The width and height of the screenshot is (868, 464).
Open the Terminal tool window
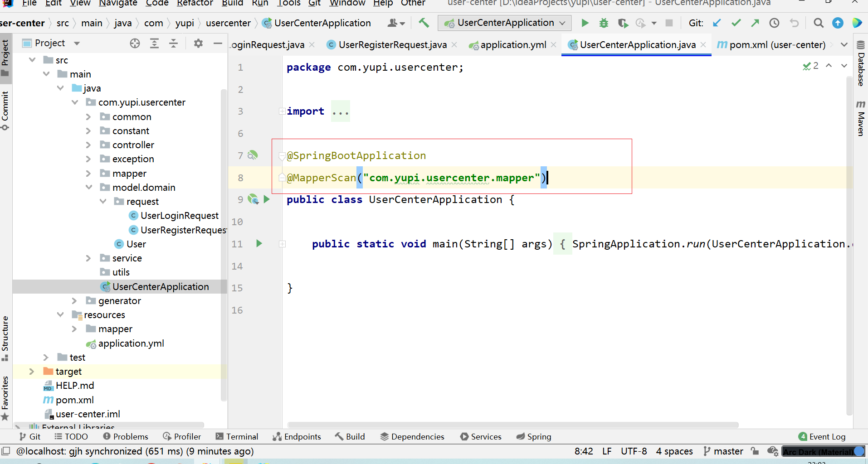(x=237, y=436)
